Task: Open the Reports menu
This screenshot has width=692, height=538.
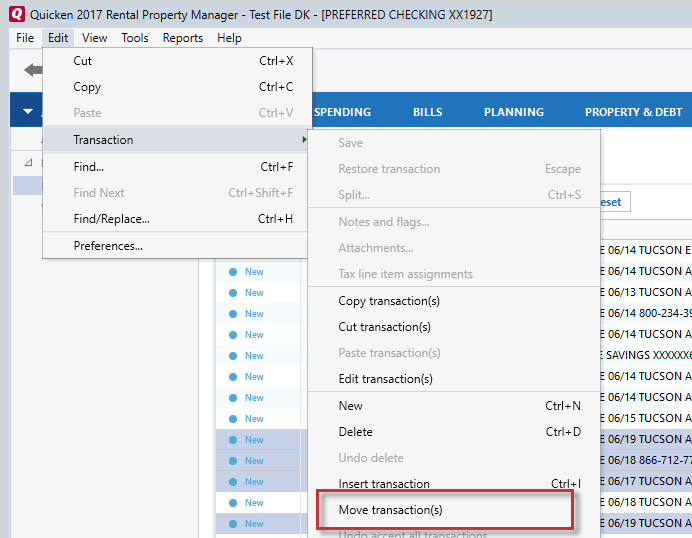Action: coord(182,38)
